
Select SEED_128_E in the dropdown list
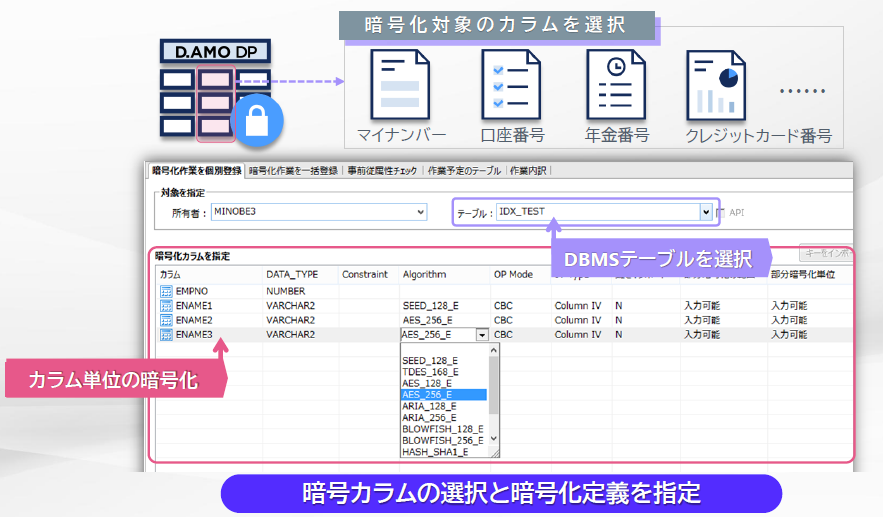(x=429, y=360)
